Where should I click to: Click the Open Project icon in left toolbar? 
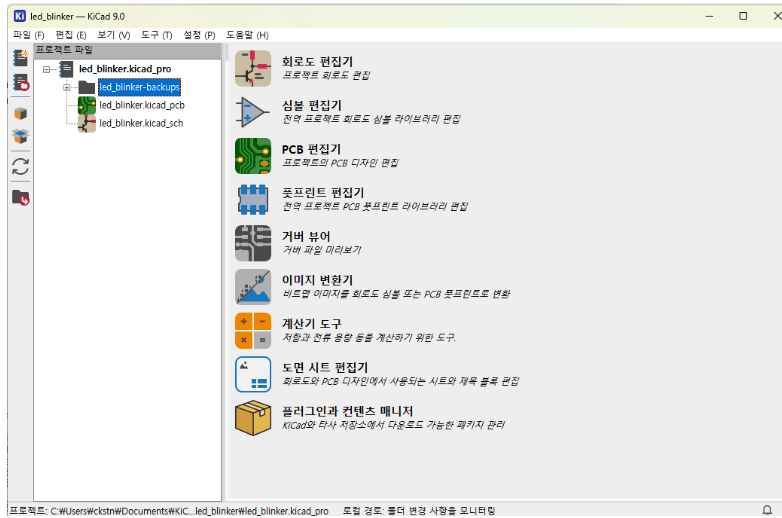20,82
